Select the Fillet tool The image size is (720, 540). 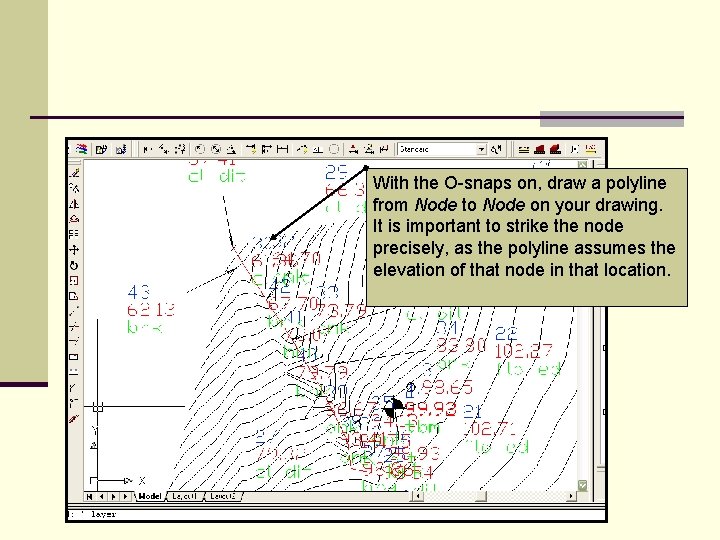74,403
